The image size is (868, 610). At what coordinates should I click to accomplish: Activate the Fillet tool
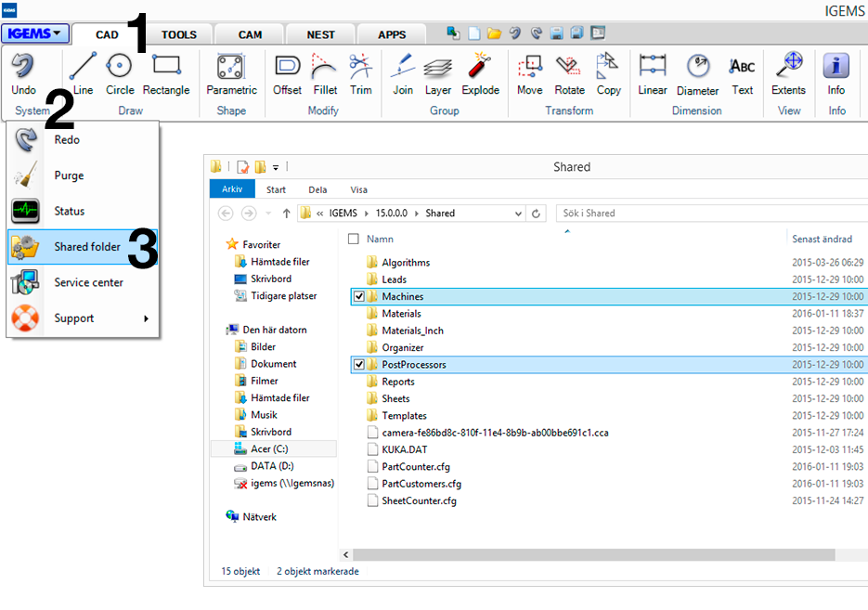[x=325, y=74]
